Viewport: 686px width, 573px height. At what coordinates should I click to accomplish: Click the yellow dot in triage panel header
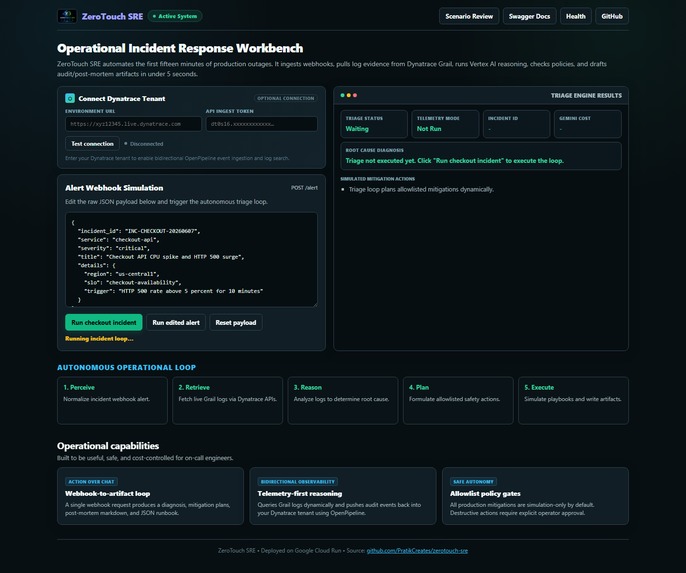pos(349,95)
